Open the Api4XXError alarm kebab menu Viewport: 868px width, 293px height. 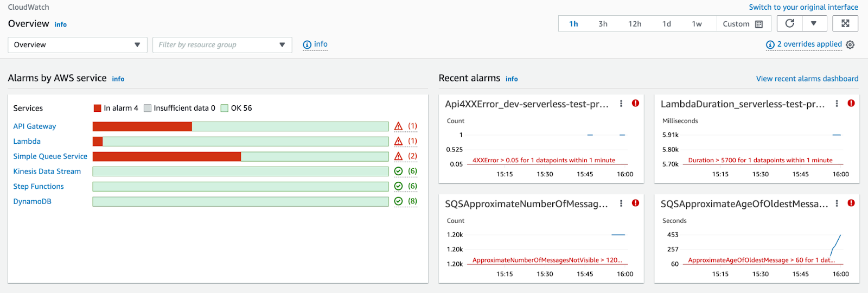(x=621, y=104)
